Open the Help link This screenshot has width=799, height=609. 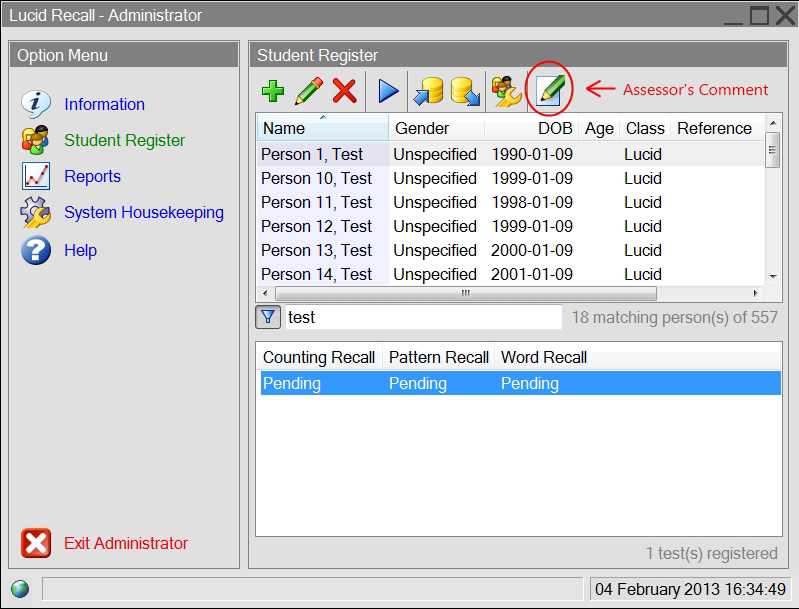pyautogui.click(x=81, y=250)
